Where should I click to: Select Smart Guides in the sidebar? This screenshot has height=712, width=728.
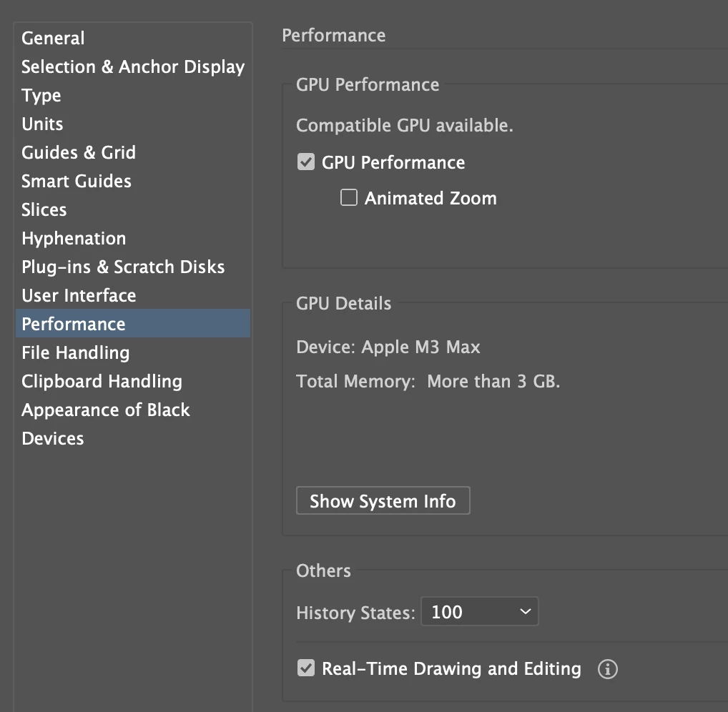[x=77, y=181]
